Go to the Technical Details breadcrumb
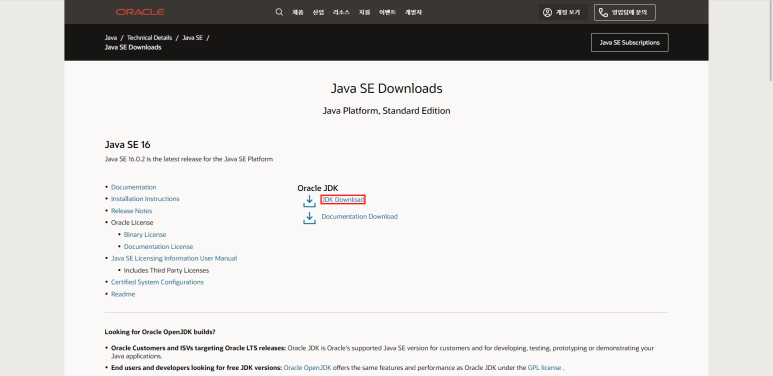The width and height of the screenshot is (773, 376). pyautogui.click(x=149, y=37)
